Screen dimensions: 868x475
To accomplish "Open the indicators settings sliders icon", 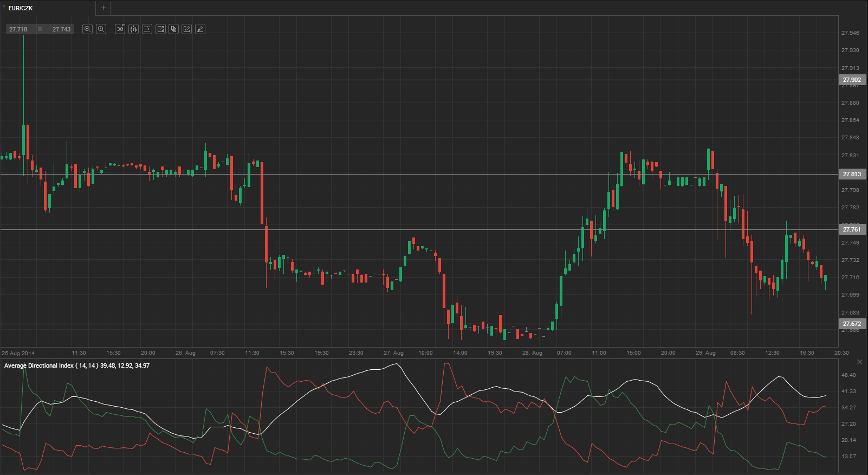I will [x=147, y=29].
